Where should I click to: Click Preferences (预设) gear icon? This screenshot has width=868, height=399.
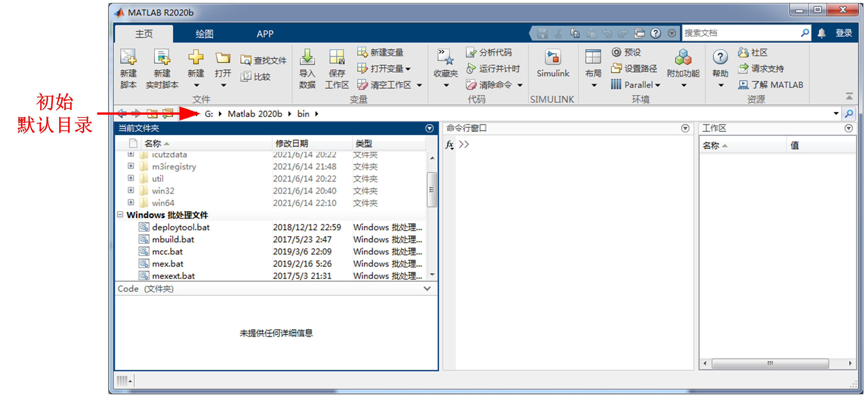pyautogui.click(x=616, y=52)
